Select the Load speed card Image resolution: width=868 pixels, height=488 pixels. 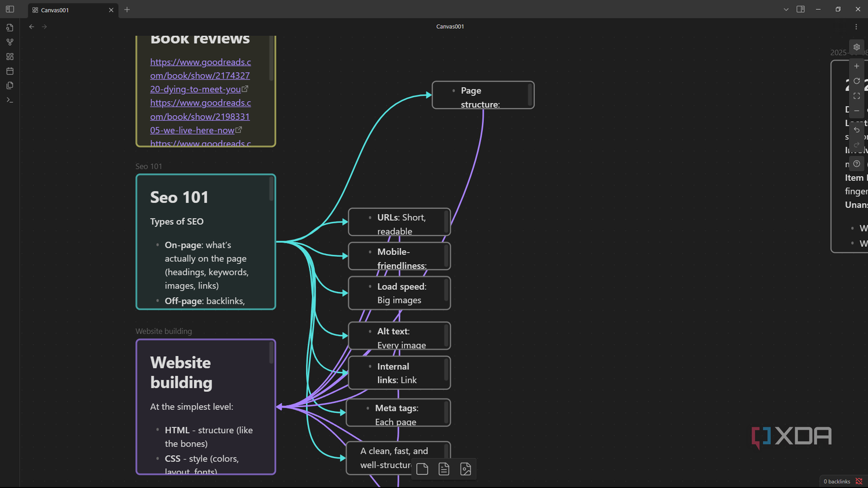pos(399,293)
